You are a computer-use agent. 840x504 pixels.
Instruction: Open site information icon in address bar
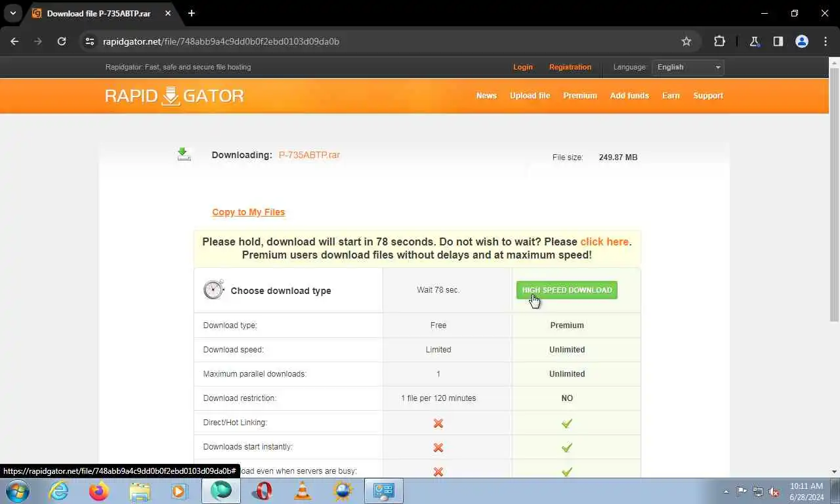90,41
